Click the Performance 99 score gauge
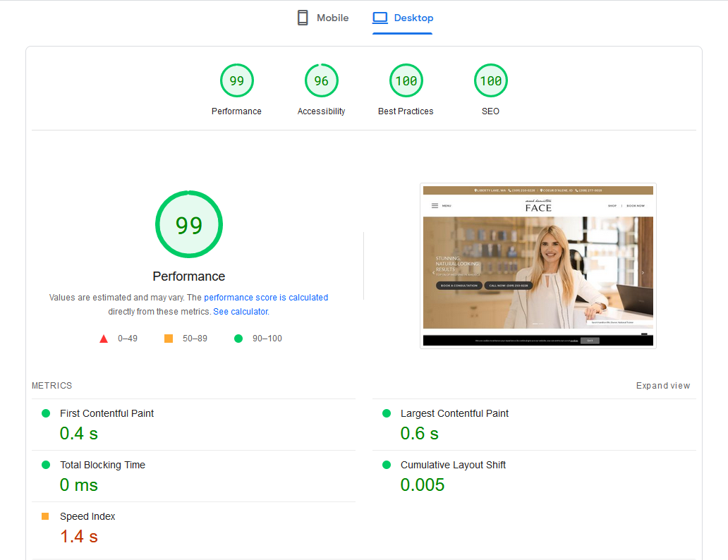 tap(236, 81)
